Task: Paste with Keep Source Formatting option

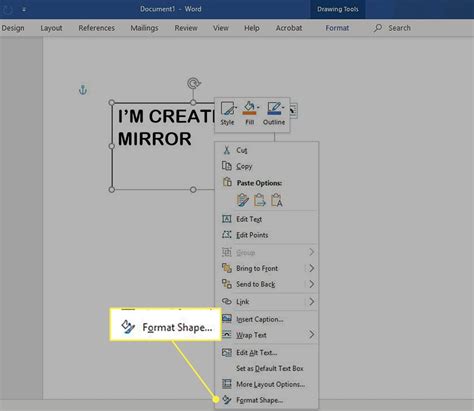Action: pyautogui.click(x=243, y=200)
